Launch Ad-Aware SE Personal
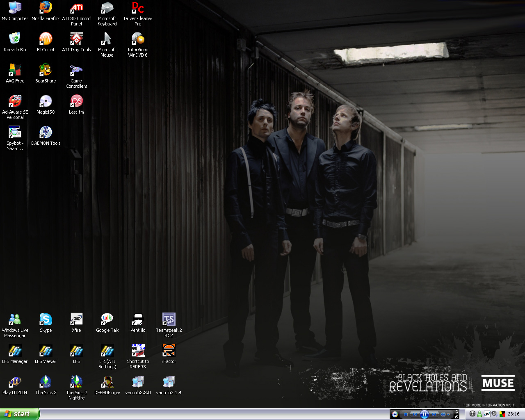 [x=15, y=107]
